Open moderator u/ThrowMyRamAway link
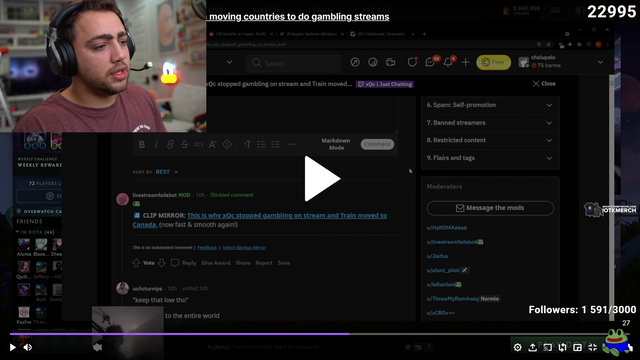The width and height of the screenshot is (640, 360). [453, 299]
